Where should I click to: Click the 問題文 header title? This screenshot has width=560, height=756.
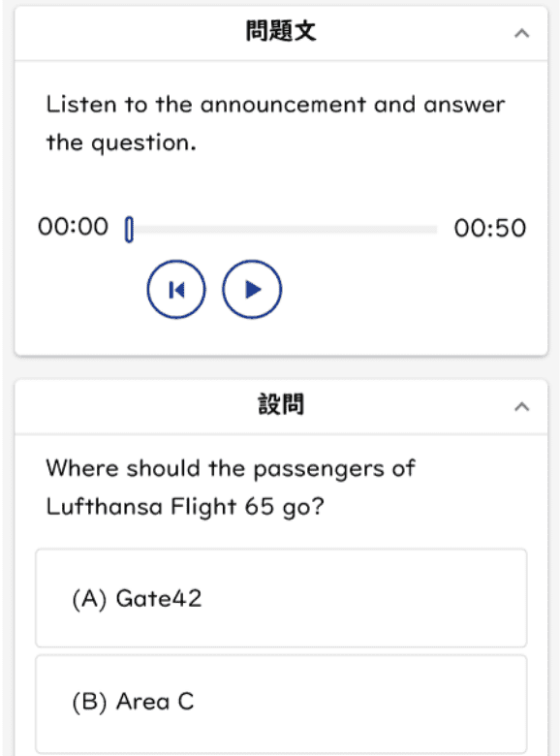click(x=281, y=31)
